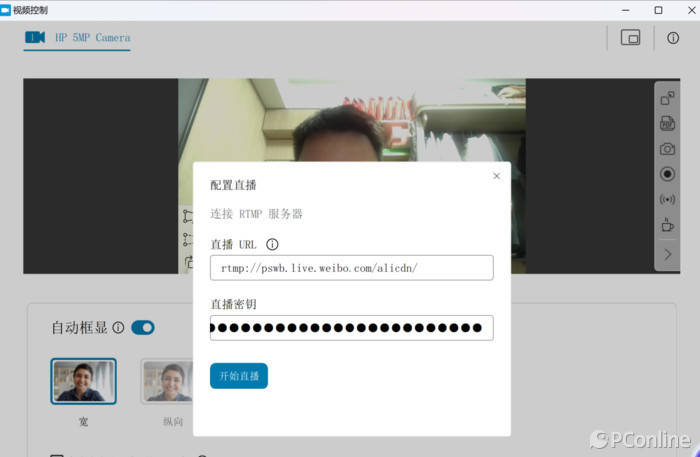
Task: Click the PDF scan icon in side toolbar
Action: (667, 124)
